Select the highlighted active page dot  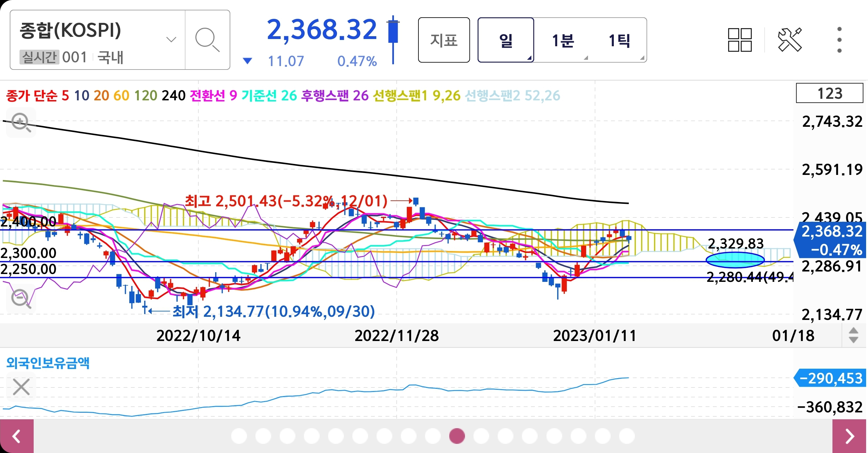[x=457, y=436]
